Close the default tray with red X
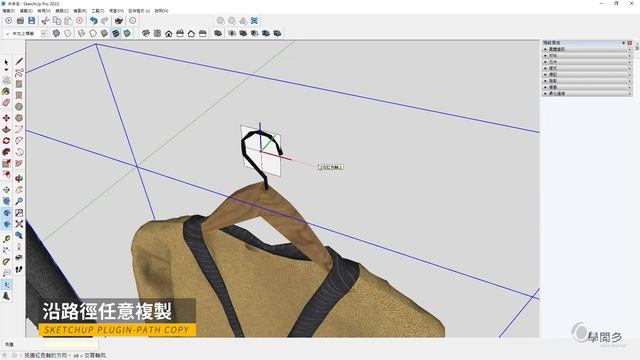The width and height of the screenshot is (640, 360). 630,43
